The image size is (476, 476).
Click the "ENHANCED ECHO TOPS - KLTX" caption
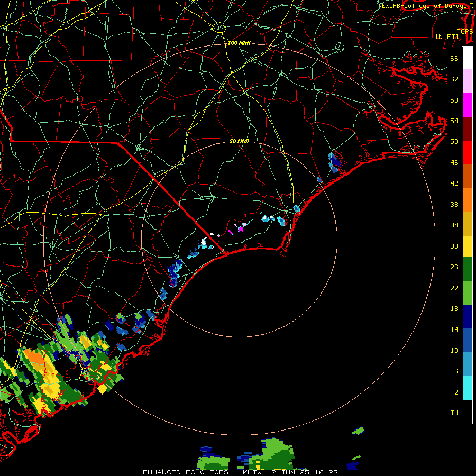tap(203, 472)
